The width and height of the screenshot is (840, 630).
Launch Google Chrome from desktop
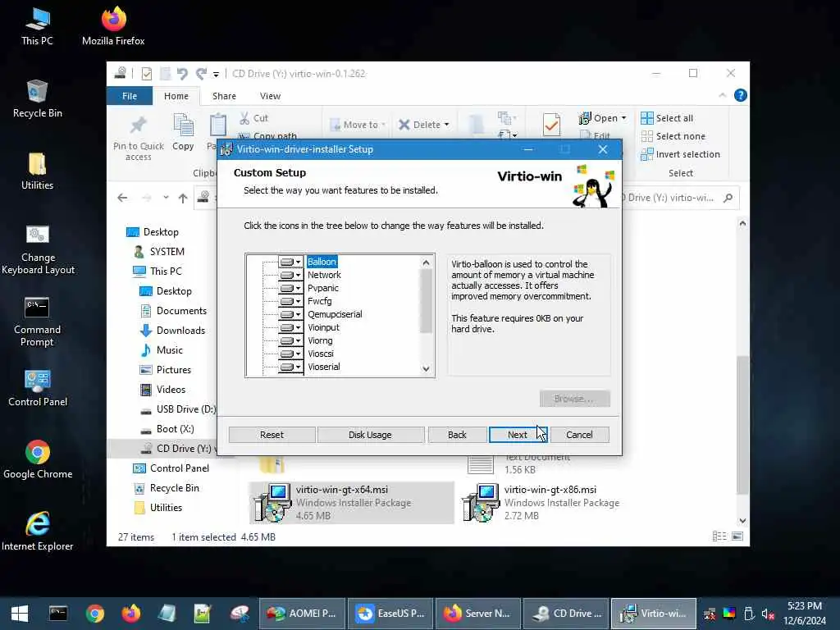click(x=38, y=459)
